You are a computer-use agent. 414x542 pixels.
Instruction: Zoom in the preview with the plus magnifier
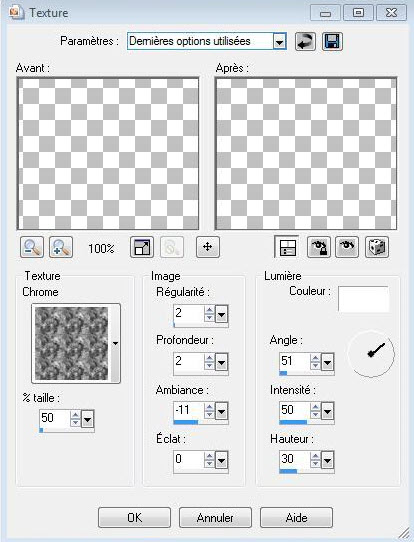pyautogui.click(x=61, y=247)
